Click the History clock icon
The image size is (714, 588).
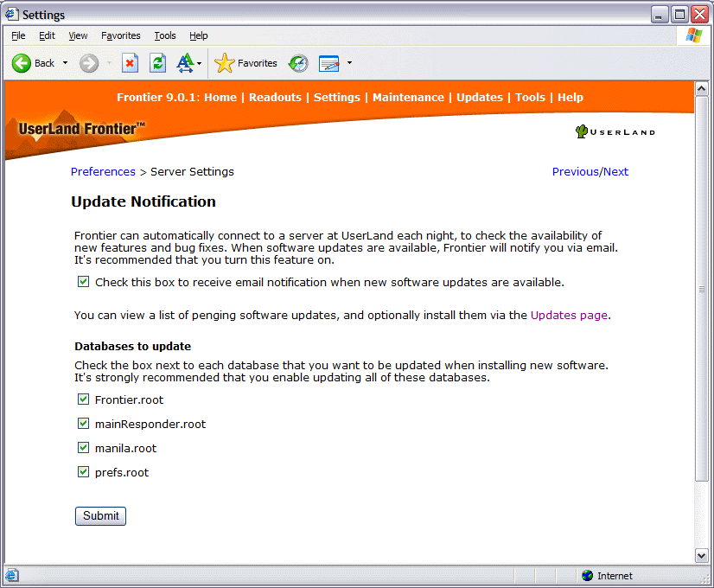tap(298, 63)
